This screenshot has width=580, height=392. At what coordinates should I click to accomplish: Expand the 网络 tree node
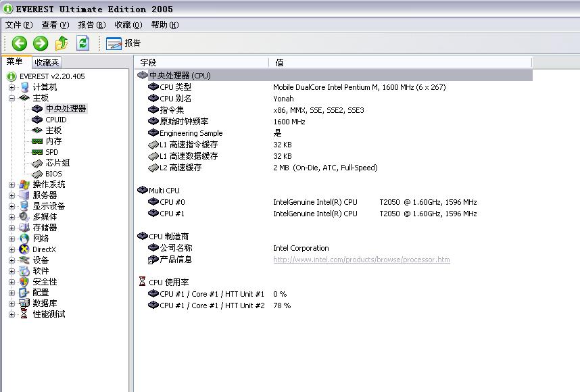click(x=12, y=239)
